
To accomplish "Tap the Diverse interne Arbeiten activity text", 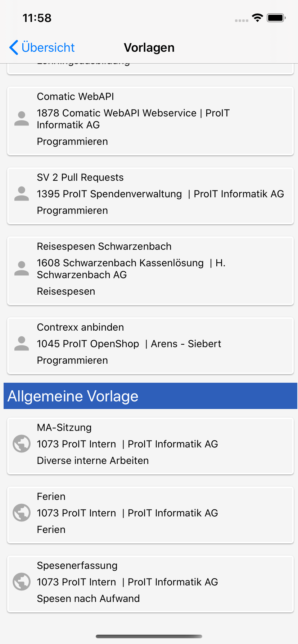I will click(x=92, y=461).
